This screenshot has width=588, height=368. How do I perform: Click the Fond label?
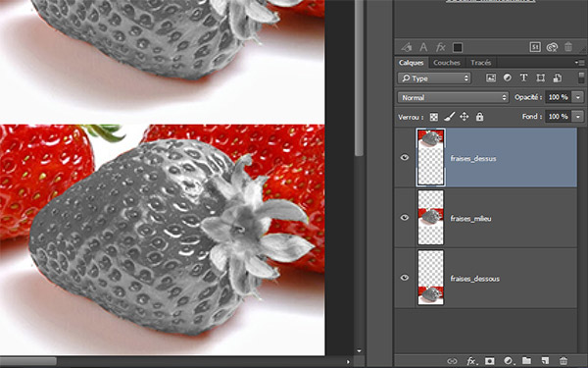point(532,117)
